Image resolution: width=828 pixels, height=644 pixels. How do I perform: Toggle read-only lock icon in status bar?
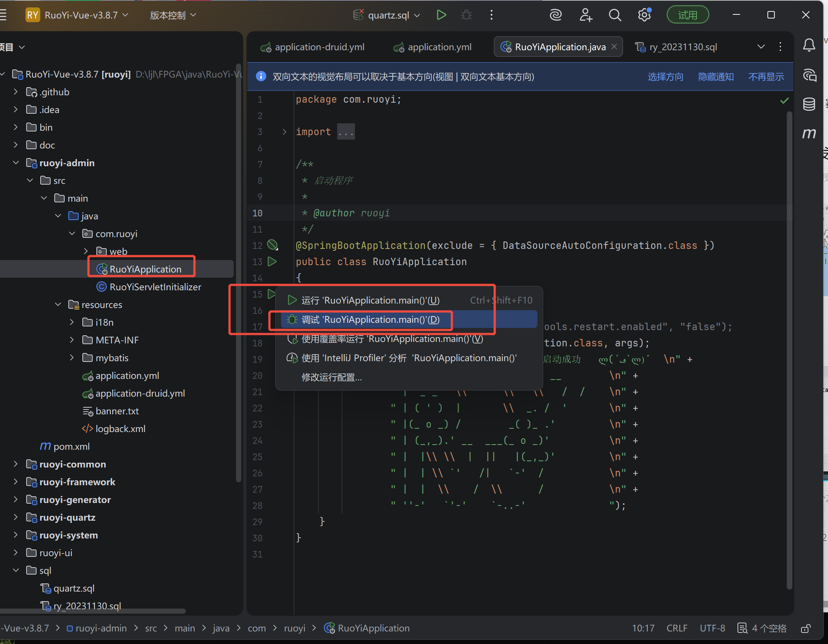(805, 628)
